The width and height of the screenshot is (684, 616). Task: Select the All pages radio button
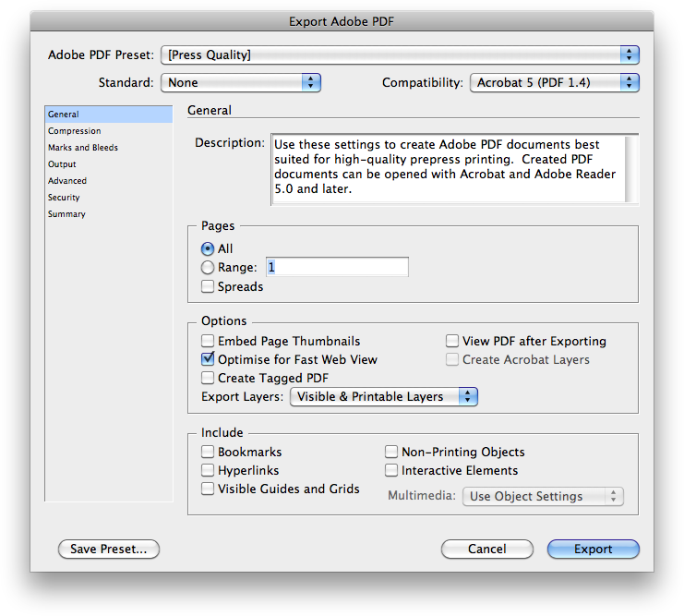point(208,248)
